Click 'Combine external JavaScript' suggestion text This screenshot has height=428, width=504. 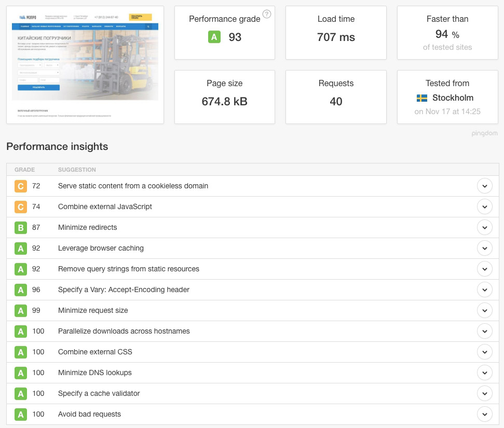tap(105, 207)
